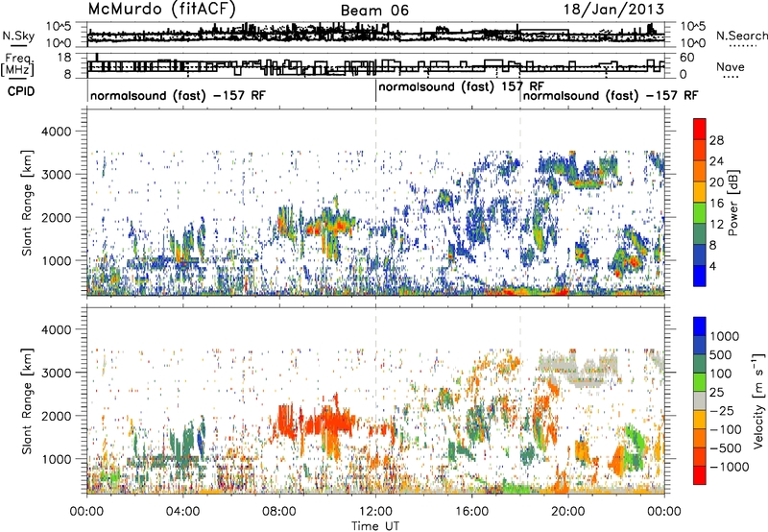
Task: Click the '08:00' time axis tick label
Action: 279,512
